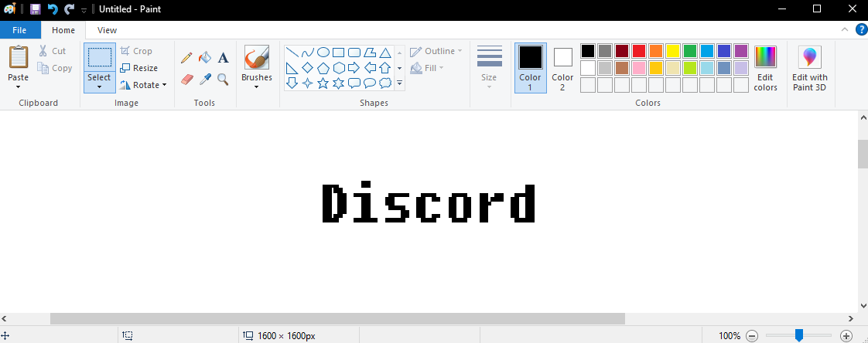Choose the Five-point star shape

click(x=323, y=83)
